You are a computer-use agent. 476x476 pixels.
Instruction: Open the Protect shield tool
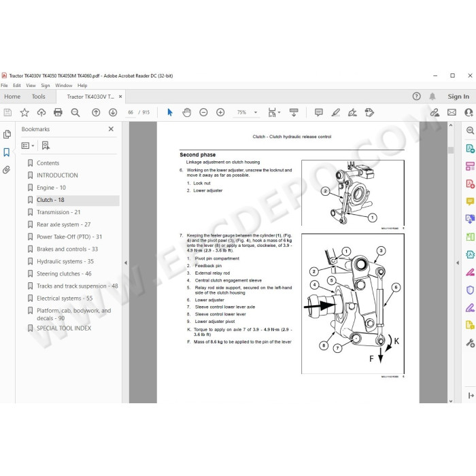click(470, 290)
